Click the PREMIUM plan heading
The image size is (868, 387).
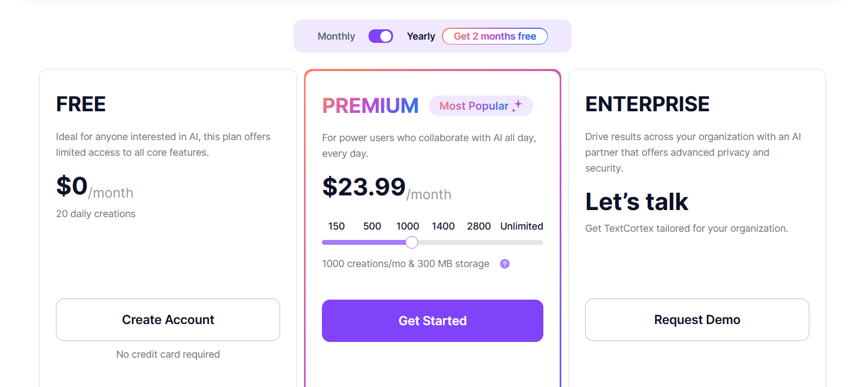[x=370, y=106]
